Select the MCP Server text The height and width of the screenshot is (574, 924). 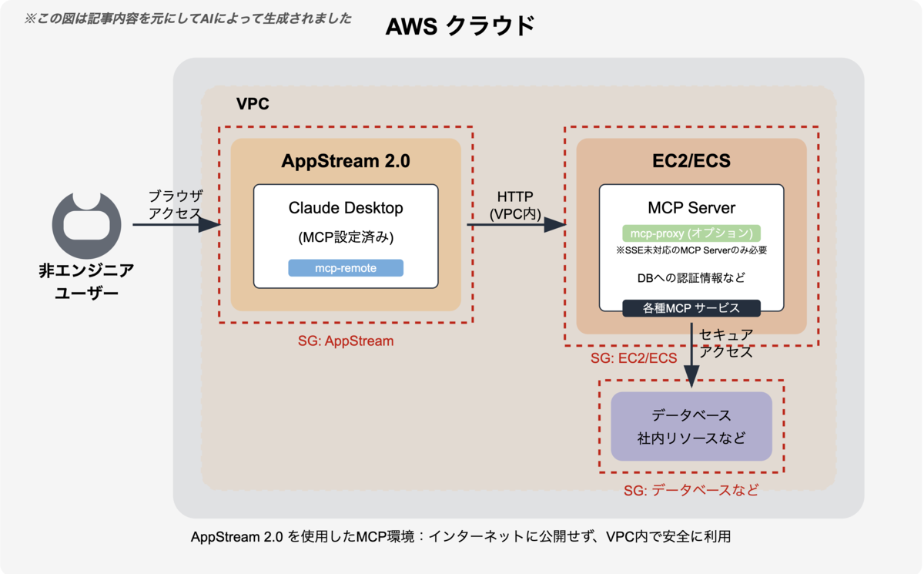pyautogui.click(x=691, y=208)
